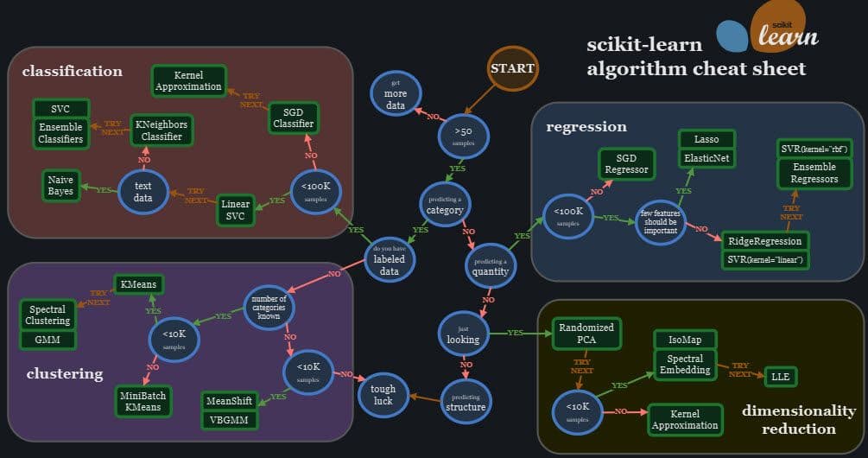Screen dimensions: 868x458
Task: Click 'few features should be important' node
Action: (x=661, y=222)
